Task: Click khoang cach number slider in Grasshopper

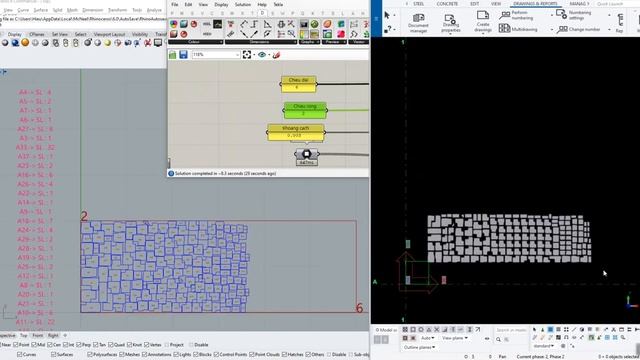Action: point(296,132)
